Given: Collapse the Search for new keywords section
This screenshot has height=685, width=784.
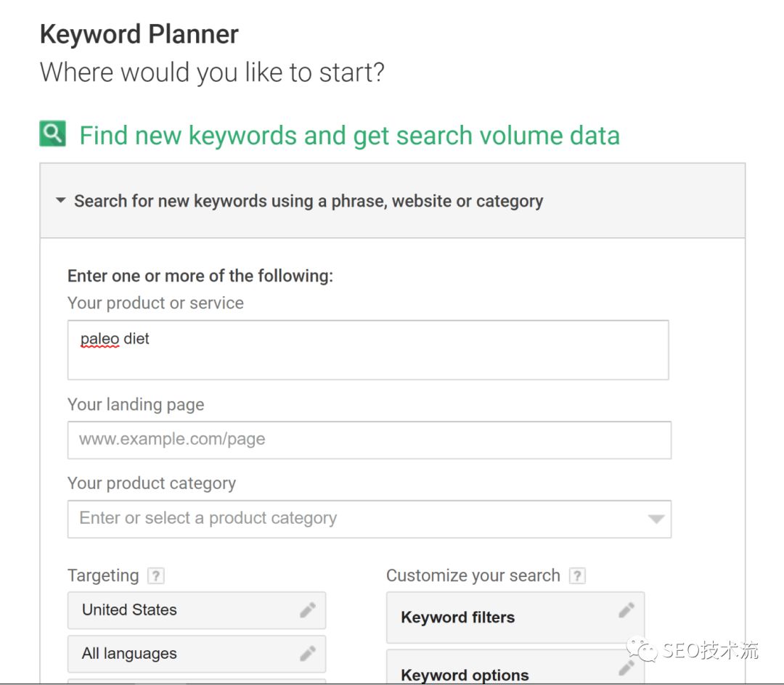Looking at the screenshot, I should (61, 201).
